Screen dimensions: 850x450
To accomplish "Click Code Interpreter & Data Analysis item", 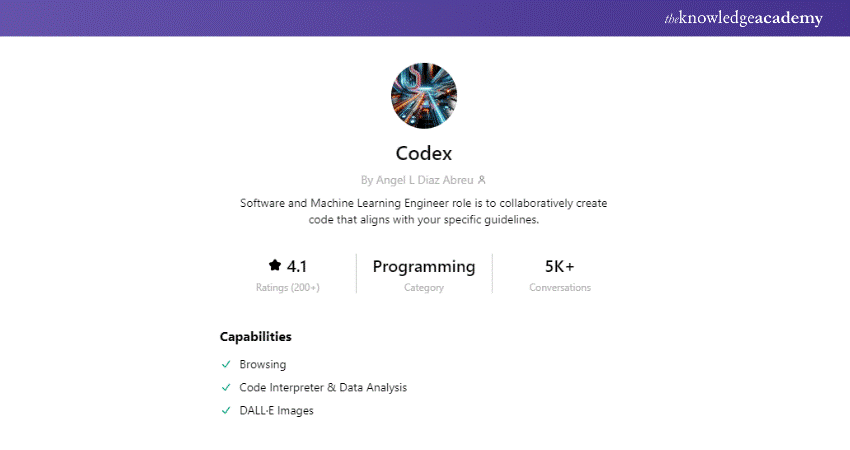I will point(323,387).
